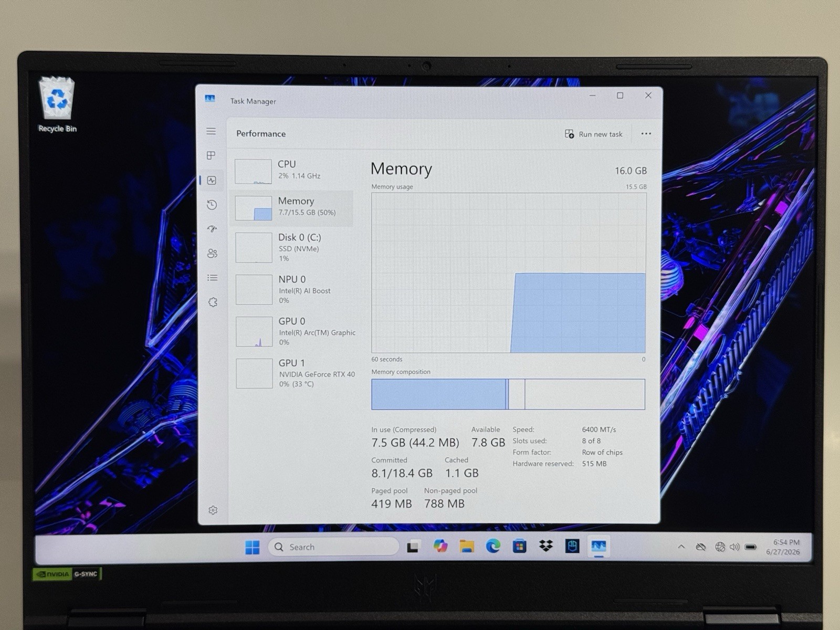Image resolution: width=840 pixels, height=630 pixels.
Task: Click the network globe tray icon
Action: click(720, 547)
